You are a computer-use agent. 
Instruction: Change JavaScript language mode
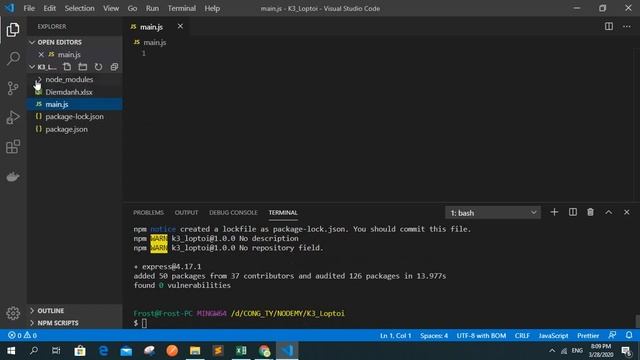point(553,336)
